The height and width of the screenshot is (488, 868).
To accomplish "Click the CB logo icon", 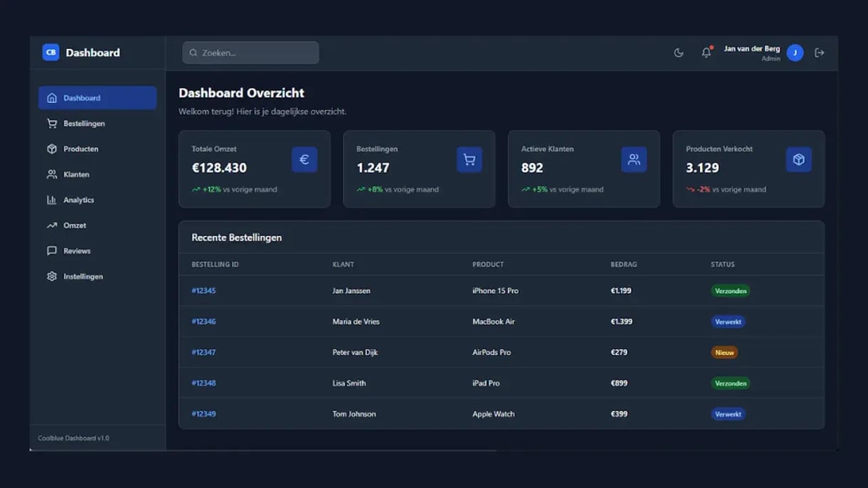I will [51, 53].
